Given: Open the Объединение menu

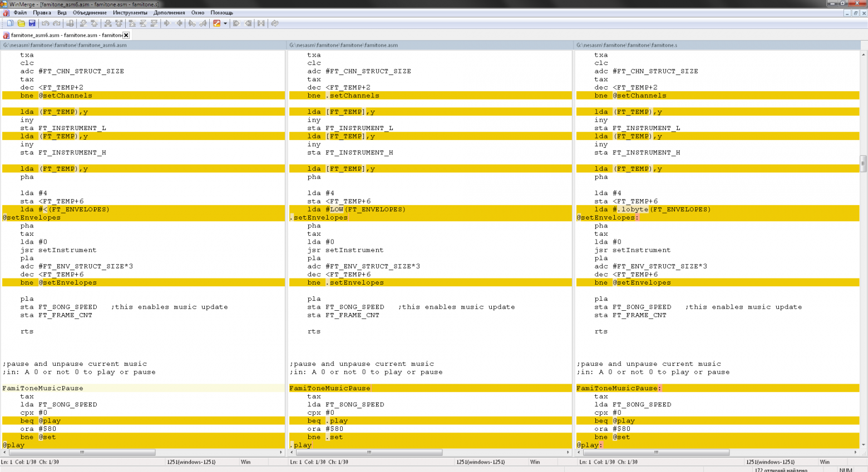Looking at the screenshot, I should [89, 12].
